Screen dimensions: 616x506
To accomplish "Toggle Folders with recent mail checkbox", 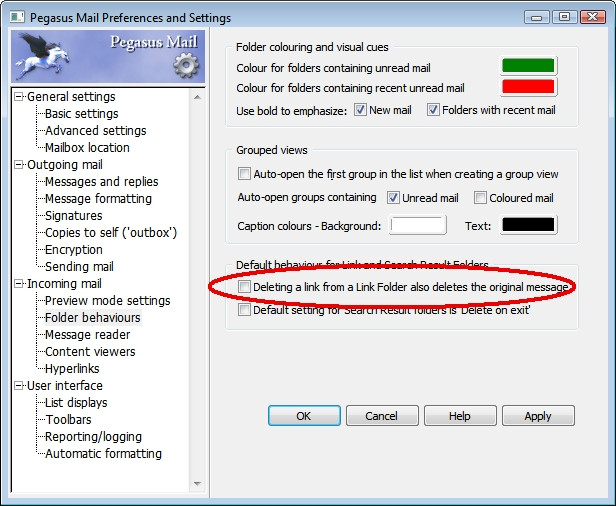I will [x=433, y=110].
